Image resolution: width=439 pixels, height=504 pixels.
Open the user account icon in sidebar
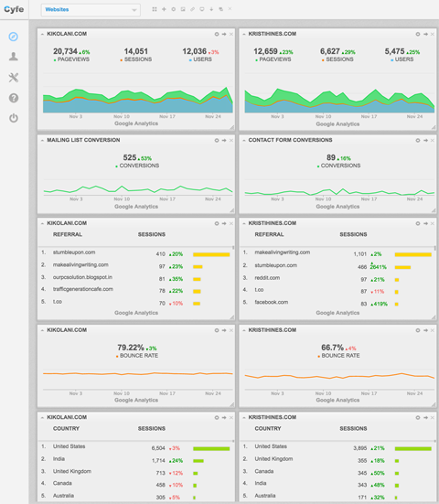tap(14, 57)
